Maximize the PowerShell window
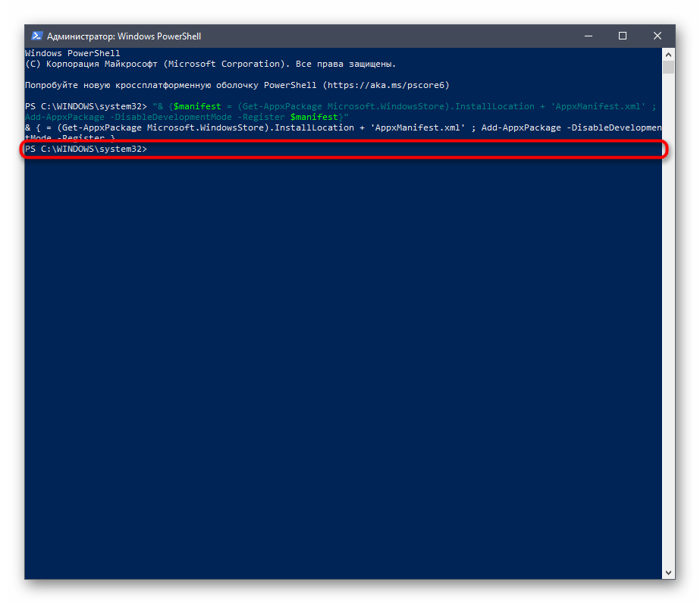Screen dimensions: 700x604 623,36
